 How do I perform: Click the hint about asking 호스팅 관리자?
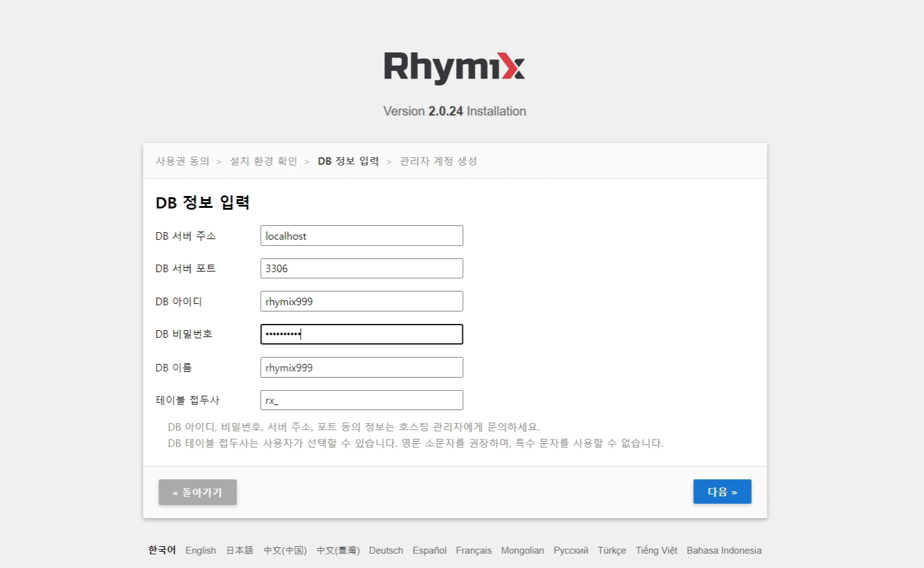(354, 427)
